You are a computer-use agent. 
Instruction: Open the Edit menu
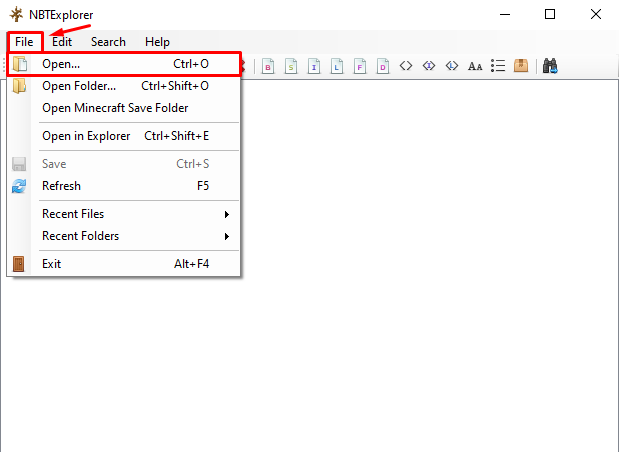coord(62,42)
